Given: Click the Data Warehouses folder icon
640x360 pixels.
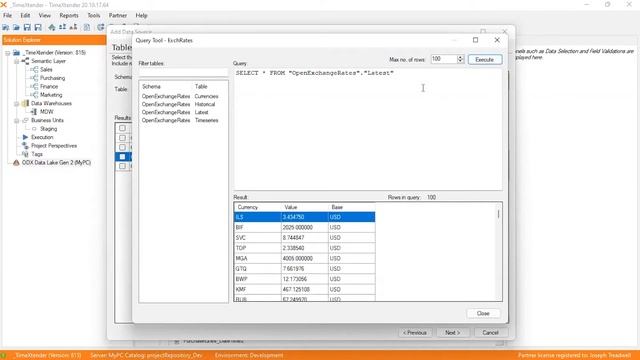Looking at the screenshot, I should [25, 103].
